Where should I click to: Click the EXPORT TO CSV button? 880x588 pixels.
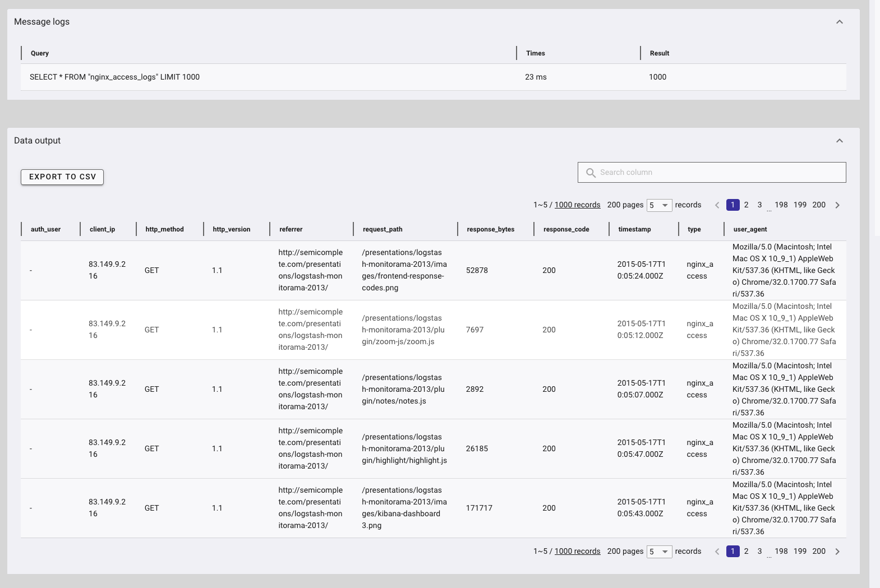(62, 177)
